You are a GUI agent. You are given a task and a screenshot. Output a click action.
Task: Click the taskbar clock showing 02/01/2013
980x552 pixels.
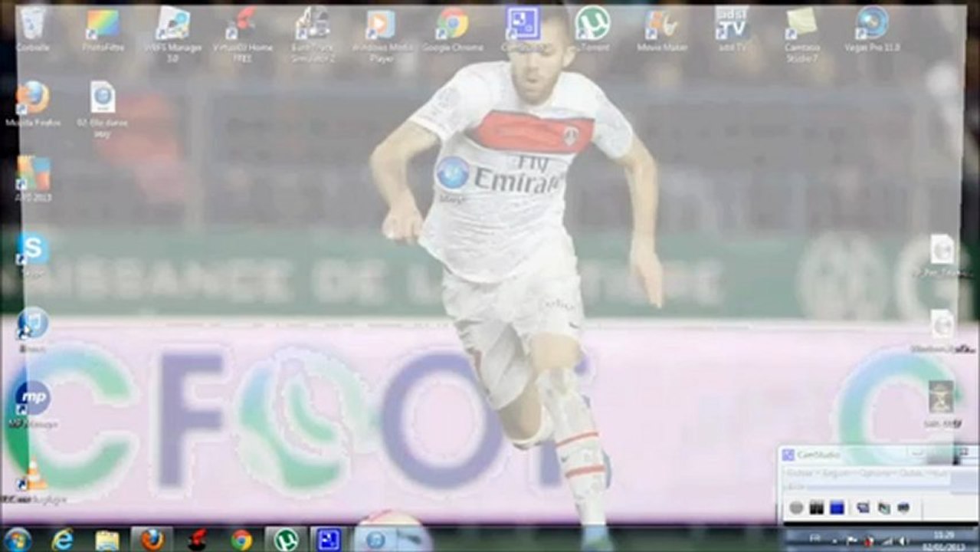pos(944,540)
